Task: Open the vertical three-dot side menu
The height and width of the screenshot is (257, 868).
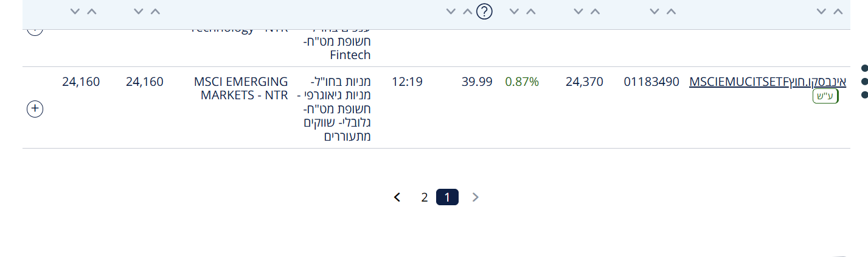Action: [x=864, y=81]
